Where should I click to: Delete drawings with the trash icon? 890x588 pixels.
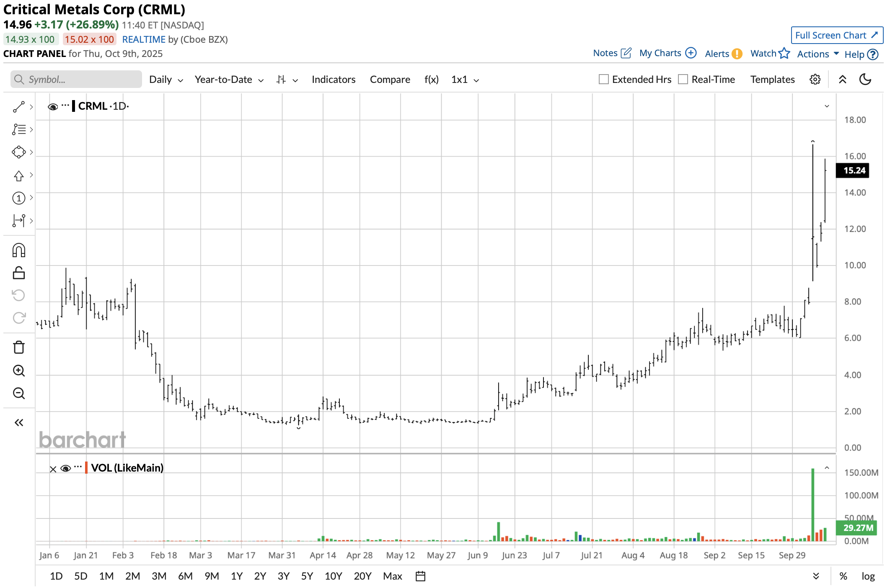19,347
